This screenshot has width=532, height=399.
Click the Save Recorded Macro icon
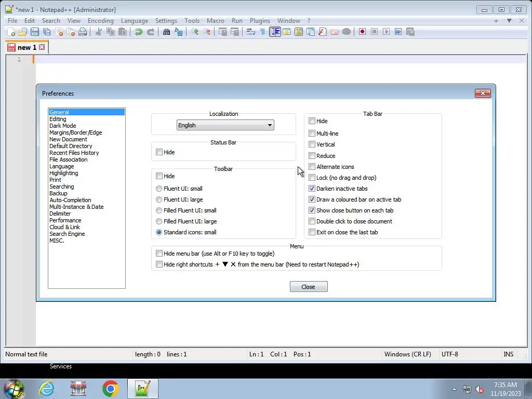410,32
